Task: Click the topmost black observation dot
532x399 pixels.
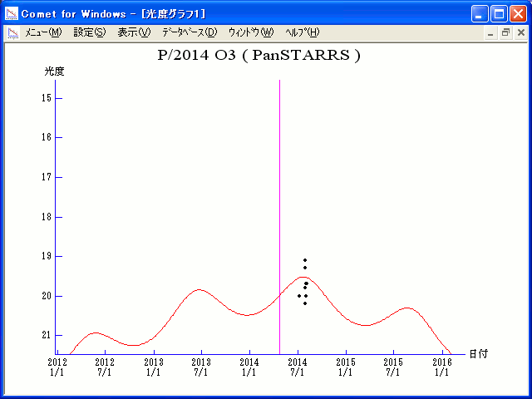Action: tap(305, 260)
